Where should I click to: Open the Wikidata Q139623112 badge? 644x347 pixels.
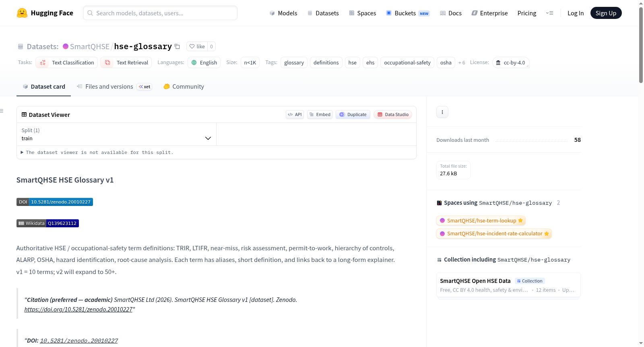[47, 223]
